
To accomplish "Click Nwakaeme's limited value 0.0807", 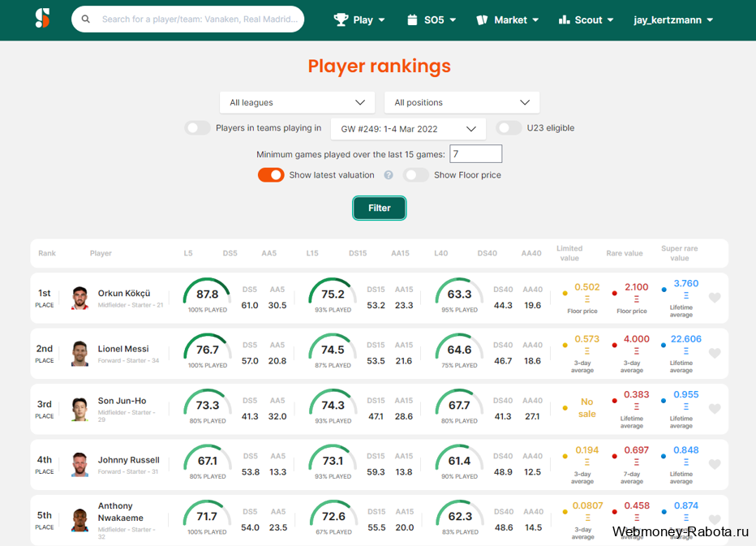I will [x=587, y=505].
